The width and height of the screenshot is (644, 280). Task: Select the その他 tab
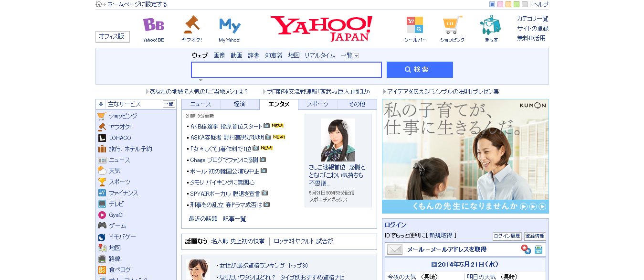(x=357, y=104)
